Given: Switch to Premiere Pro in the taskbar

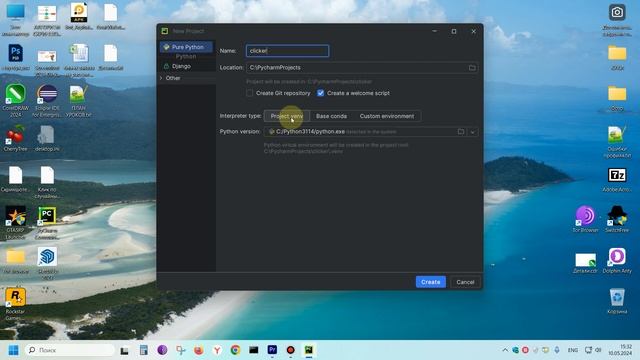Looking at the screenshot, I should [272, 350].
